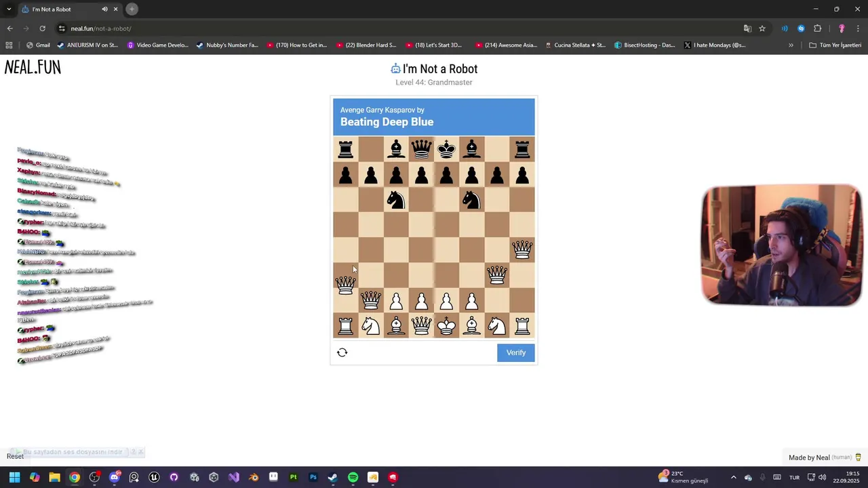Select the white queen on g3
868x488 pixels.
[x=497, y=275]
